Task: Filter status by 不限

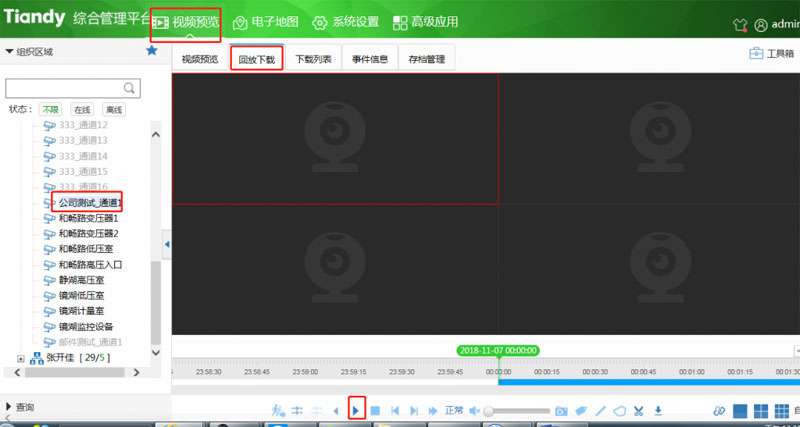Action: click(x=50, y=109)
